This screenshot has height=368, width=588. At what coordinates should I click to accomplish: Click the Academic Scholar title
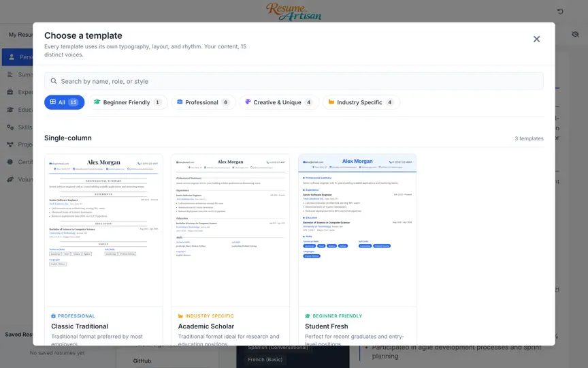pos(206,326)
